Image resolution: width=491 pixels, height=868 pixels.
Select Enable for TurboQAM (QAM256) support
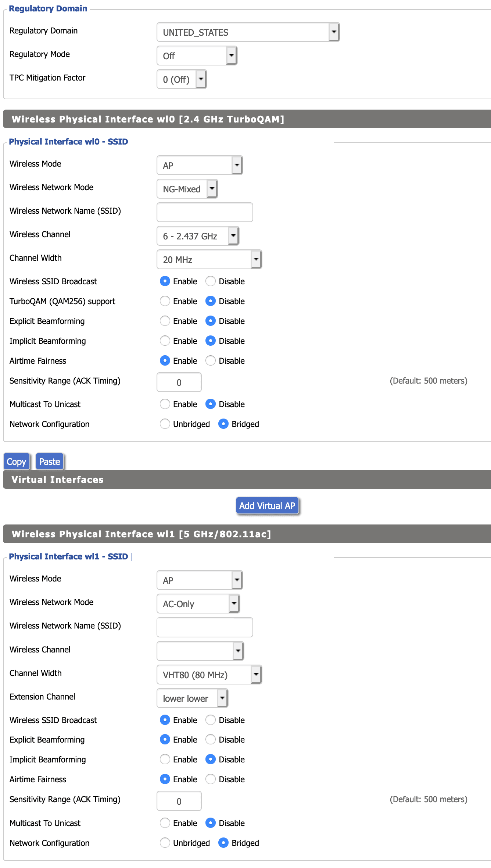point(165,301)
